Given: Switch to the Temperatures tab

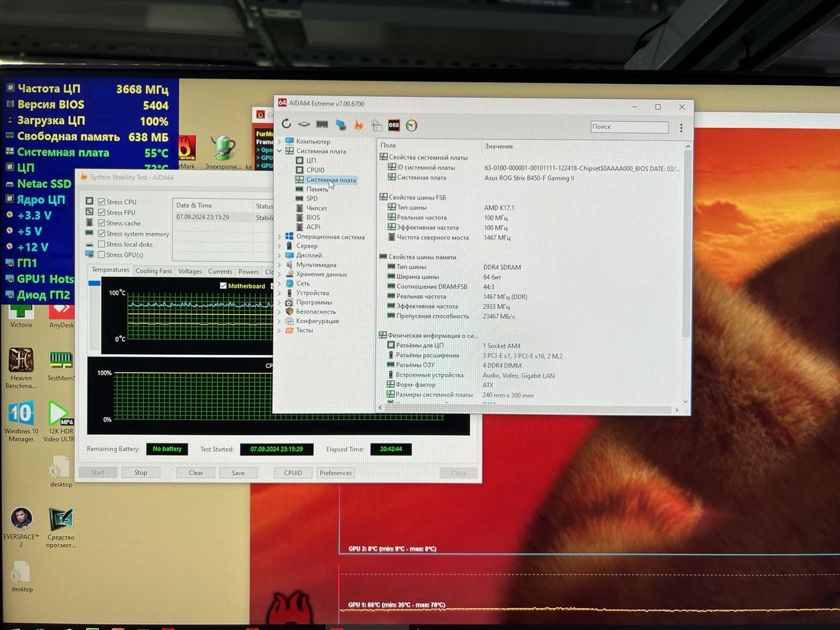Looking at the screenshot, I should click(110, 270).
